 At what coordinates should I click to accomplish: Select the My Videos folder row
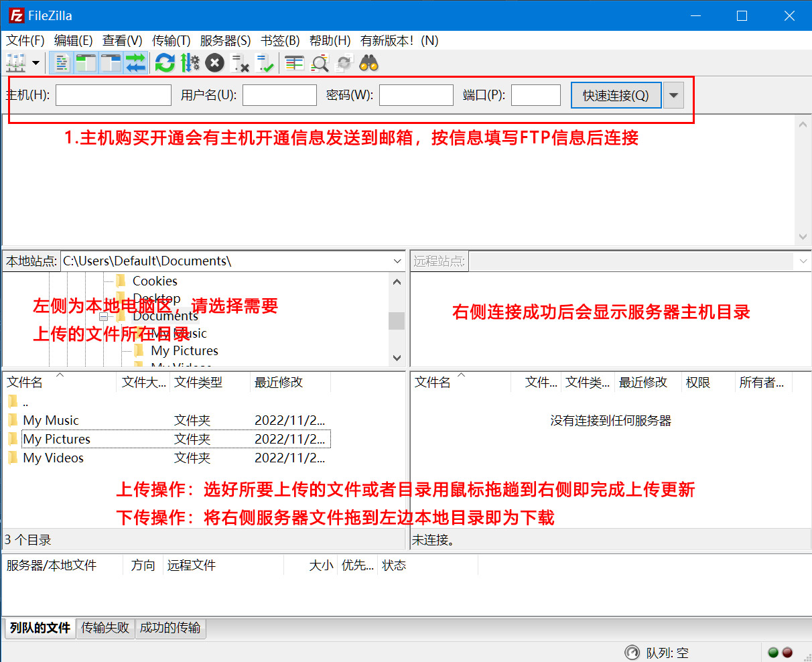tap(167, 458)
